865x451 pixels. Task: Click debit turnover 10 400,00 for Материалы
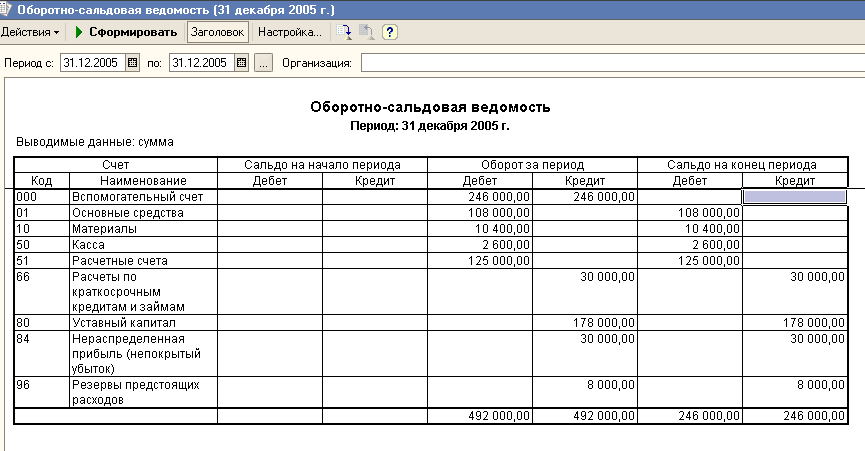(502, 229)
